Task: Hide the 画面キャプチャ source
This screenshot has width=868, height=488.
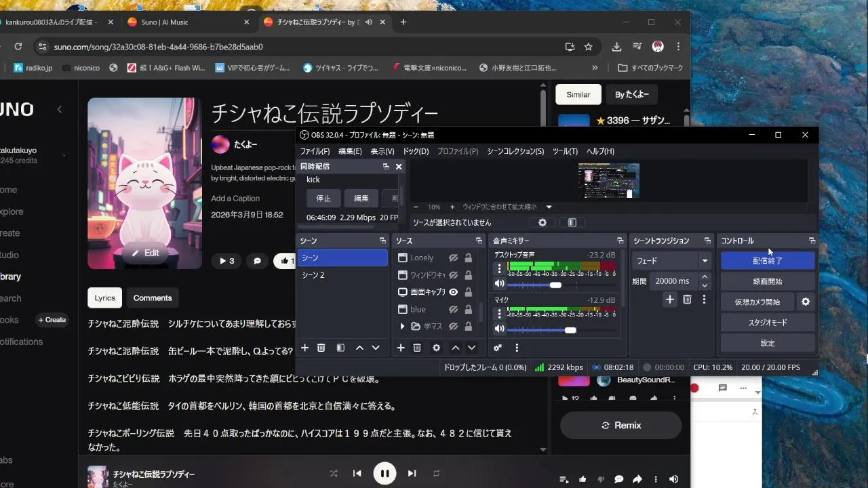Action: coord(454,292)
